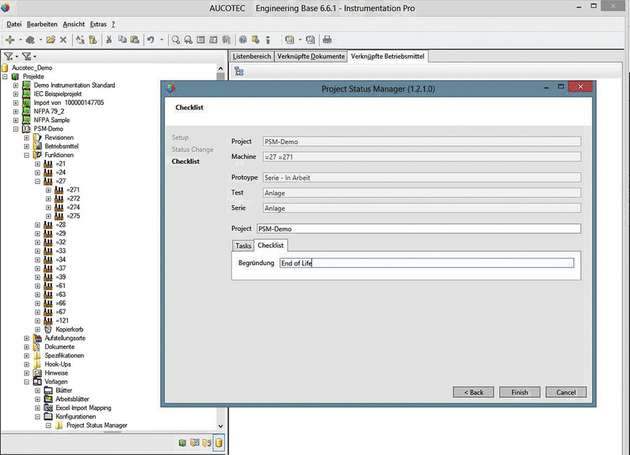Select the Aufstellungsorte tree item

65,338
